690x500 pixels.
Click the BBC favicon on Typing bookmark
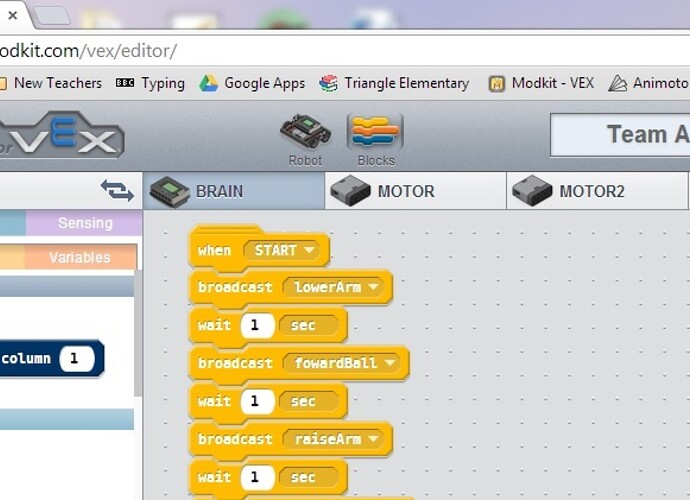[125, 83]
